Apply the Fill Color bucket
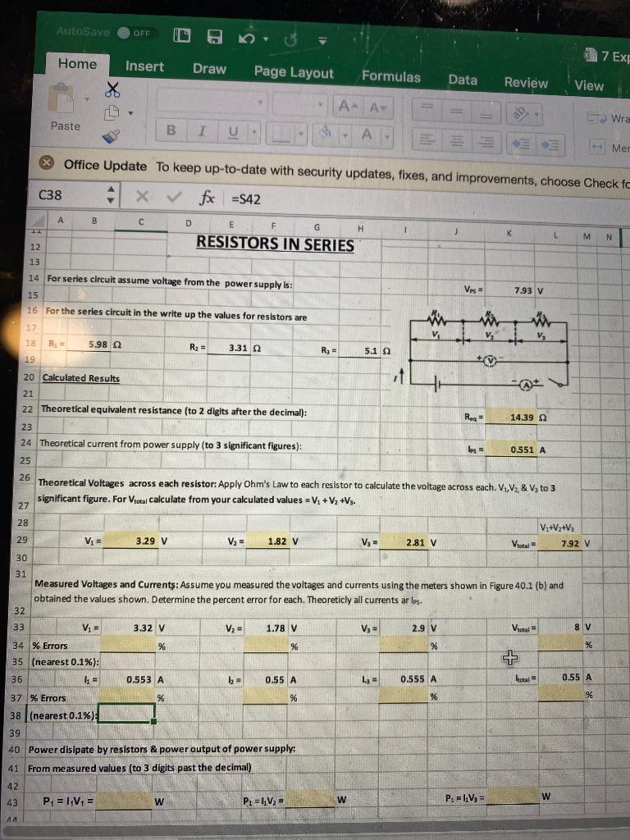Image resolution: width=630 pixels, height=840 pixels. point(325,134)
